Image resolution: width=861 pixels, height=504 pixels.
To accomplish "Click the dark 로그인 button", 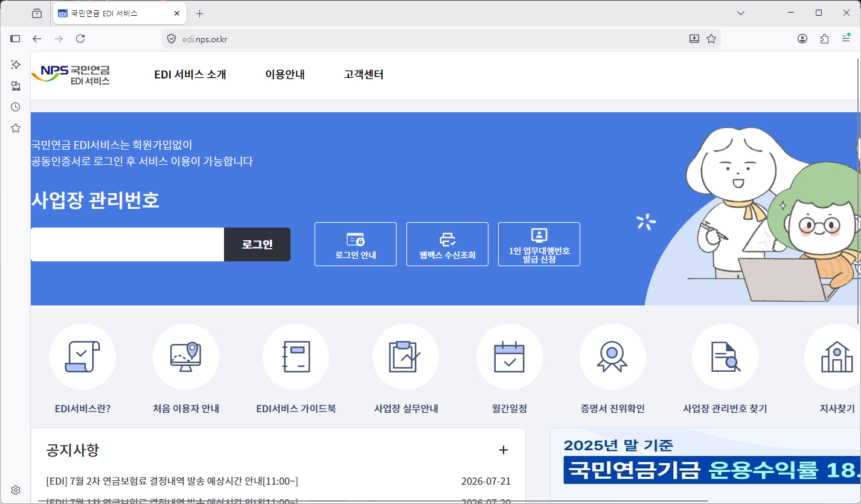I will (257, 244).
